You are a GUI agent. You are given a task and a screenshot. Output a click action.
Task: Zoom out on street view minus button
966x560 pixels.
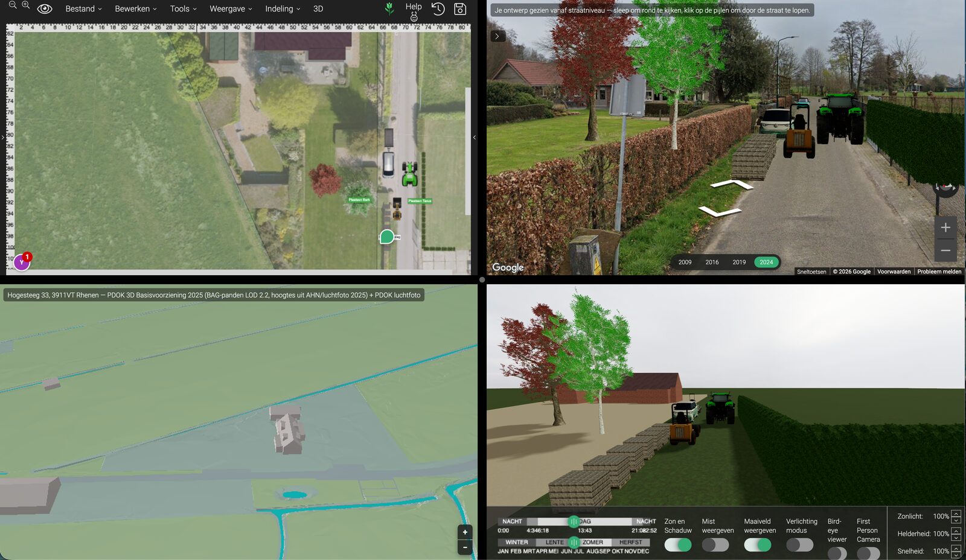point(945,250)
